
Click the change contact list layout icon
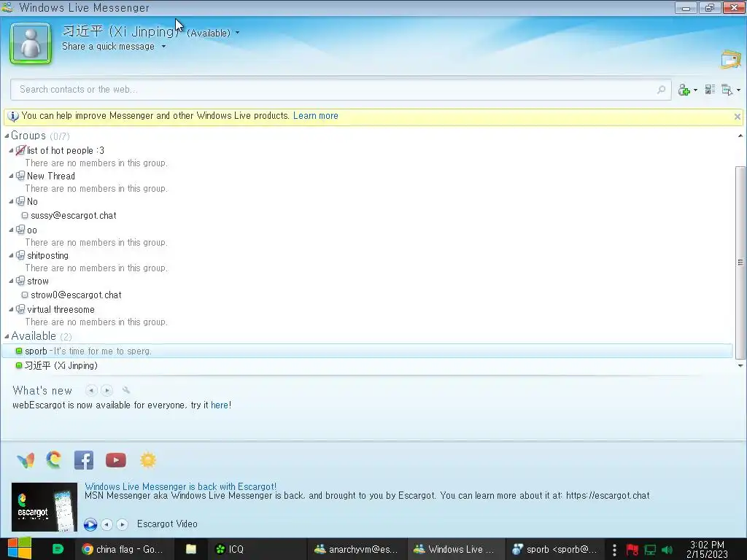point(710,90)
